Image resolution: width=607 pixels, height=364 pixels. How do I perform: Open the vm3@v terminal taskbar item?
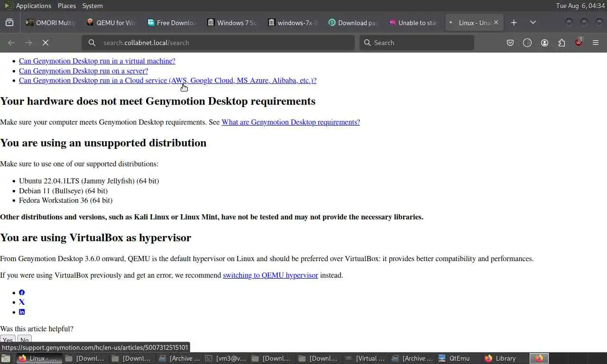click(226, 358)
